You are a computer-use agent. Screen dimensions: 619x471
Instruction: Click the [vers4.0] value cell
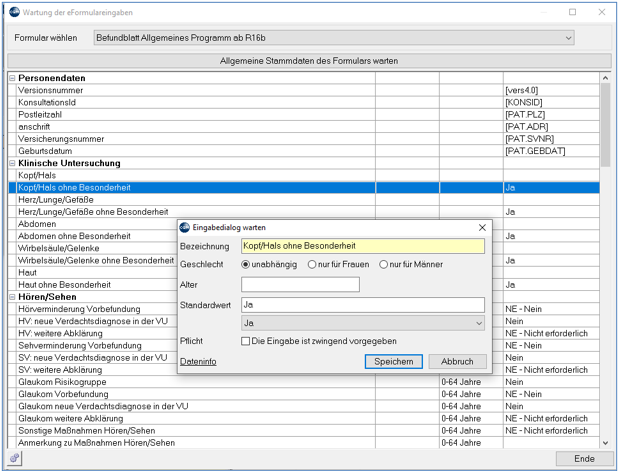551,90
